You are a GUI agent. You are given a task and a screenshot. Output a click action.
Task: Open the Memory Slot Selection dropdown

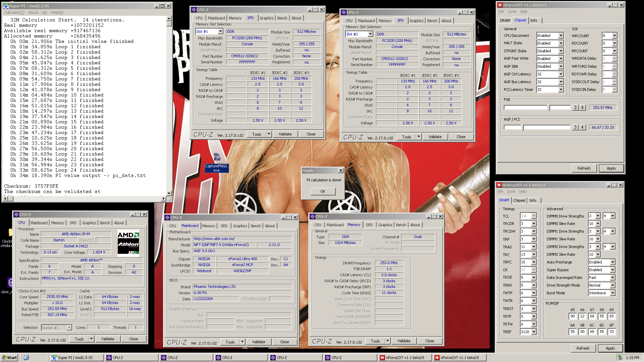221,31
